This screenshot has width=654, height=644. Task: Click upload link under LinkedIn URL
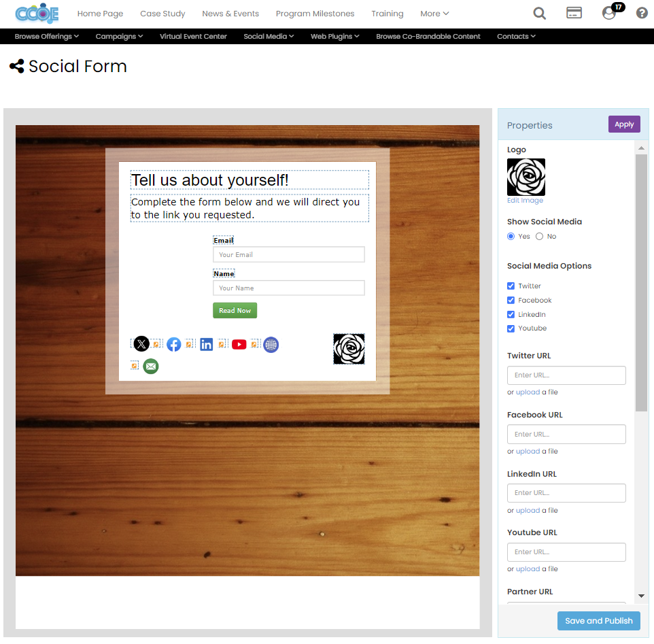(528, 511)
